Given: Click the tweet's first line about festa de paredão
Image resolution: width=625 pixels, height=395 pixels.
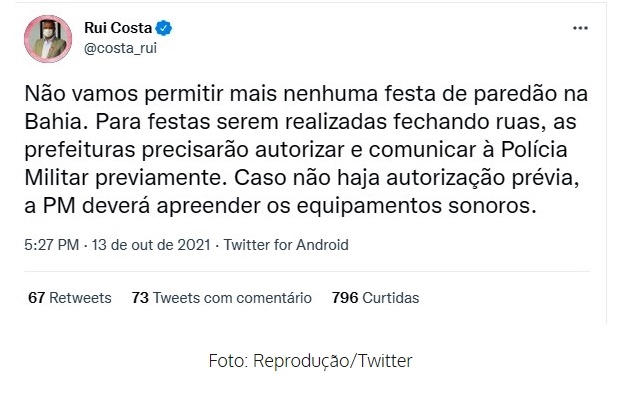Looking at the screenshot, I should 306,94.
